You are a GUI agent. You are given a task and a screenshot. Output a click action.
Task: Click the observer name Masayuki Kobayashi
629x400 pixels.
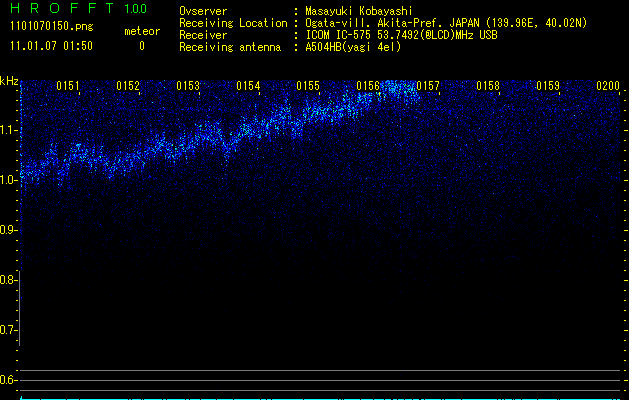(x=359, y=11)
